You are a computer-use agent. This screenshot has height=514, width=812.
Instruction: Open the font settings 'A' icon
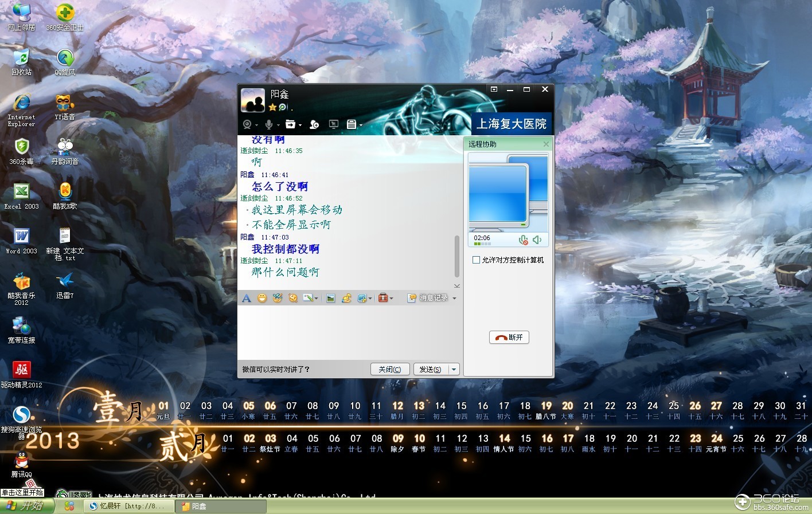tap(247, 298)
